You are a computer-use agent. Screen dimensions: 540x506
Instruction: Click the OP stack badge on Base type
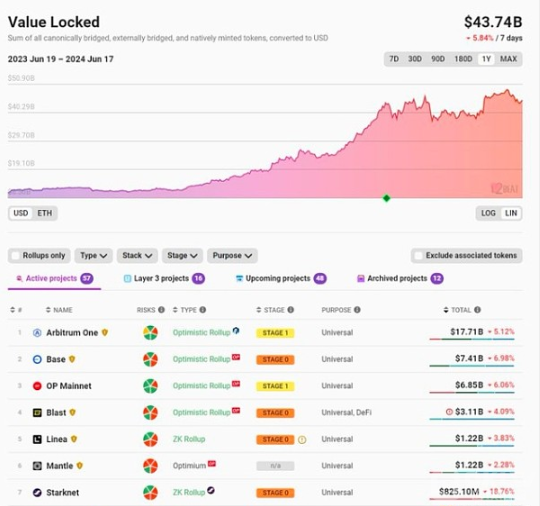[x=236, y=357]
